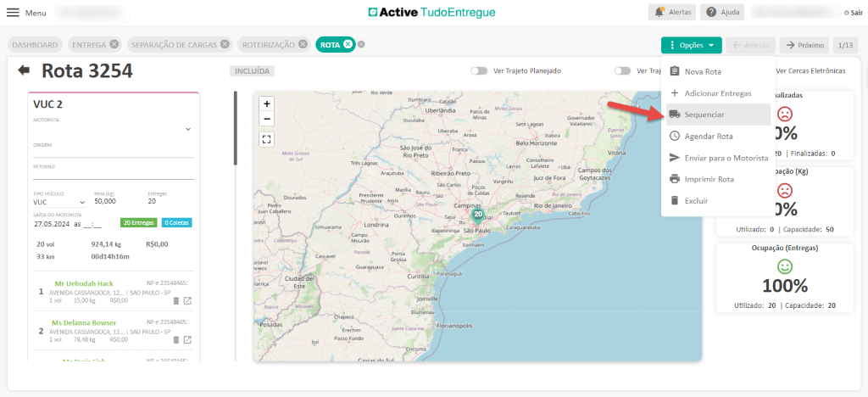This screenshot has height=397, width=868.
Task: Switch to the SEPARAÇÃO DE CARGAS tab
Action: coord(174,45)
